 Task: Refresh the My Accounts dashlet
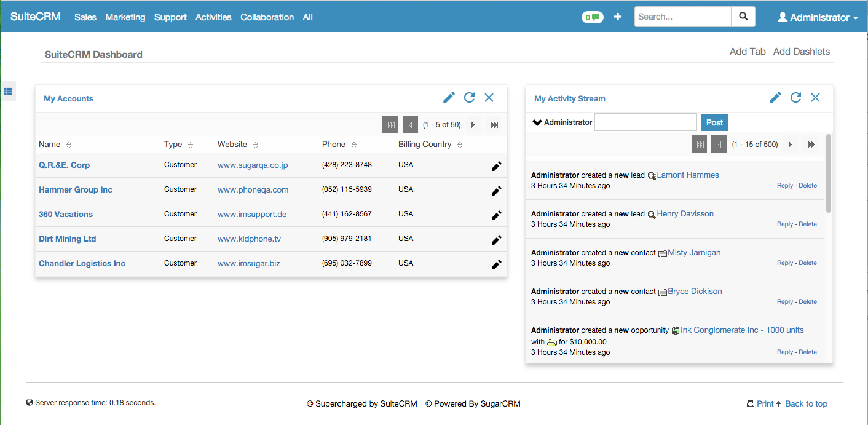469,98
